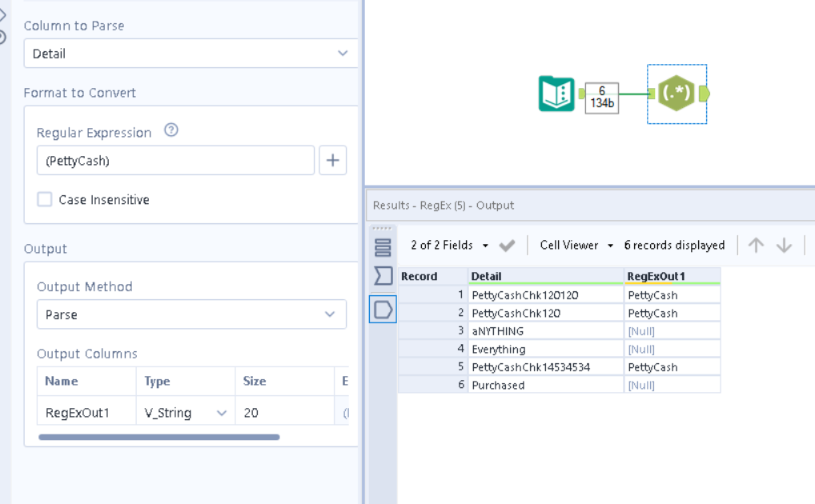This screenshot has height=504, width=815.
Task: Click the plus button beside the regex field
Action: click(x=332, y=160)
